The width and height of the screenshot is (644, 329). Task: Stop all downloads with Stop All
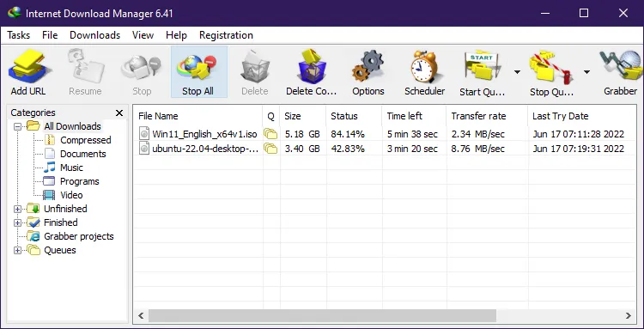point(199,72)
